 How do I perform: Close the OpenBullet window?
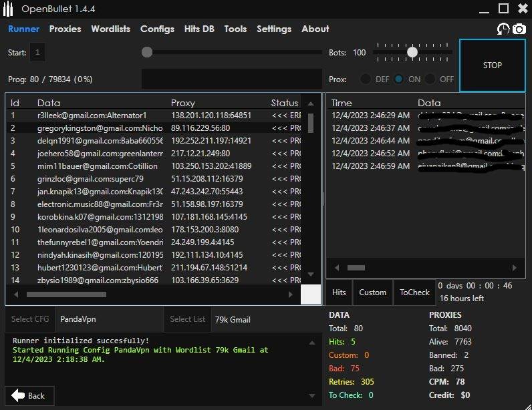tap(523, 9)
